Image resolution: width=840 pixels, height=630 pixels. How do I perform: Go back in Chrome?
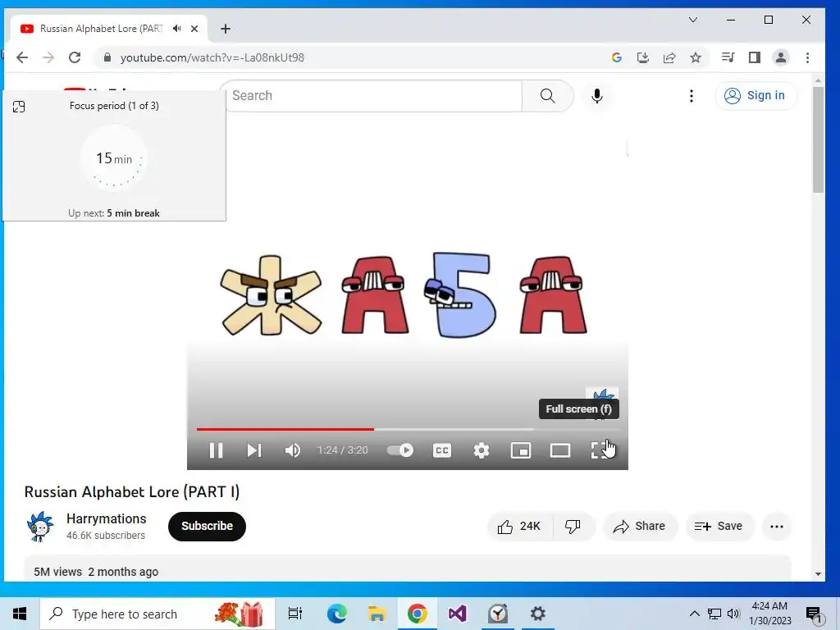pos(22,57)
